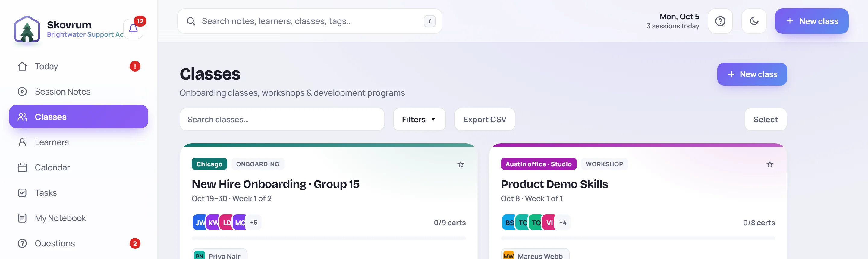Image resolution: width=868 pixels, height=259 pixels.
Task: Show more learners via +5 badge
Action: coord(254,222)
